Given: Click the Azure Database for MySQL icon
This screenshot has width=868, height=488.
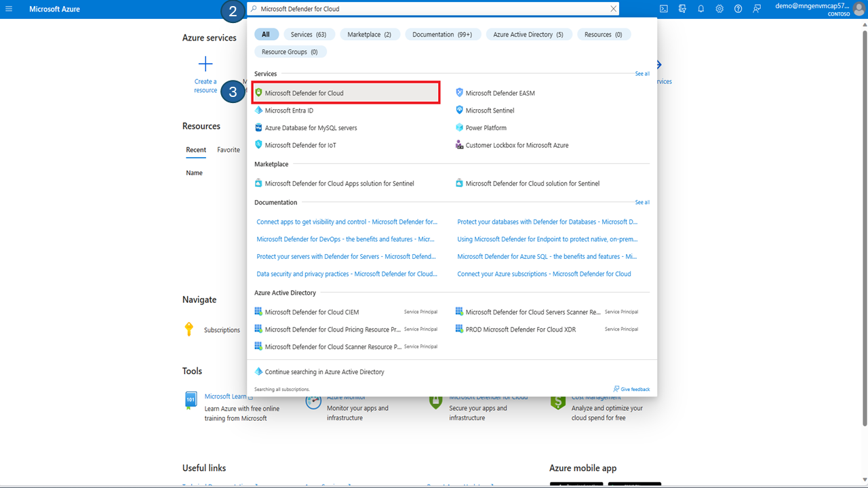Looking at the screenshot, I should click(x=258, y=127).
